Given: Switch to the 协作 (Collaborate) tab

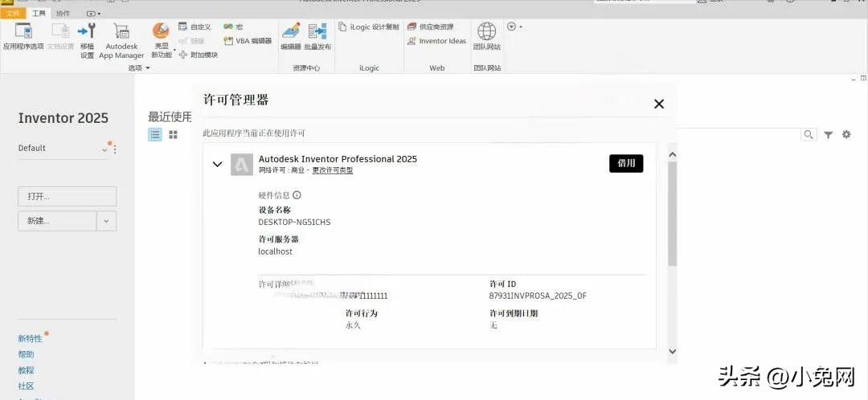Looking at the screenshot, I should [63, 14].
